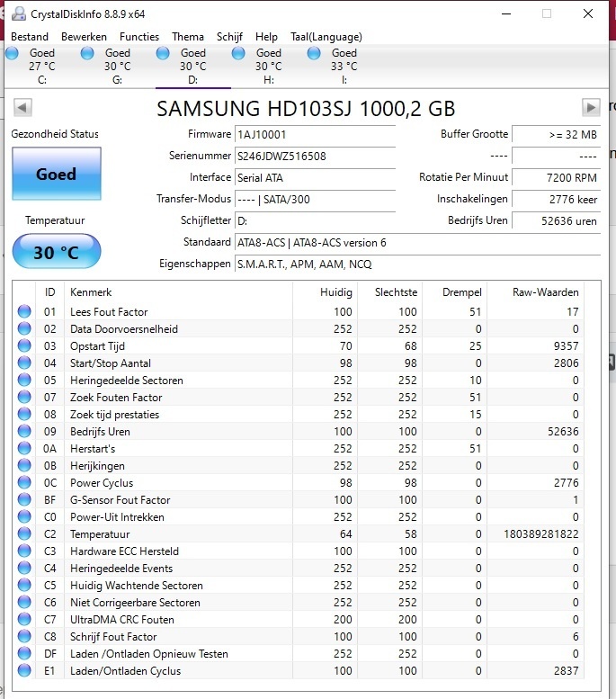Click status icon for G-Sensor Fout Factor
The height and width of the screenshot is (699, 616).
pos(24,499)
